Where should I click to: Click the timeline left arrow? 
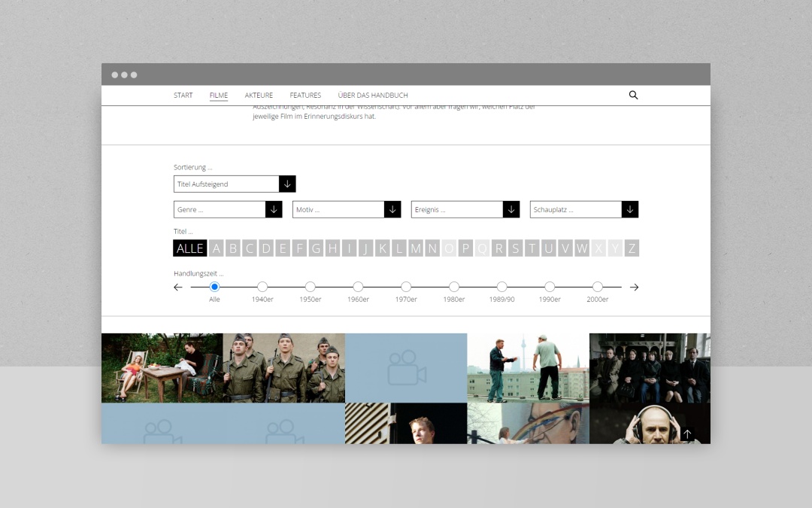177,287
